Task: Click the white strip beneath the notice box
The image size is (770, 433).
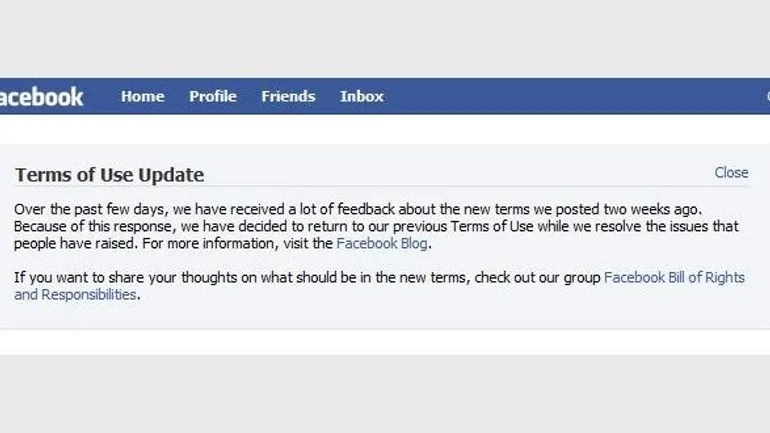Action: coord(385,342)
